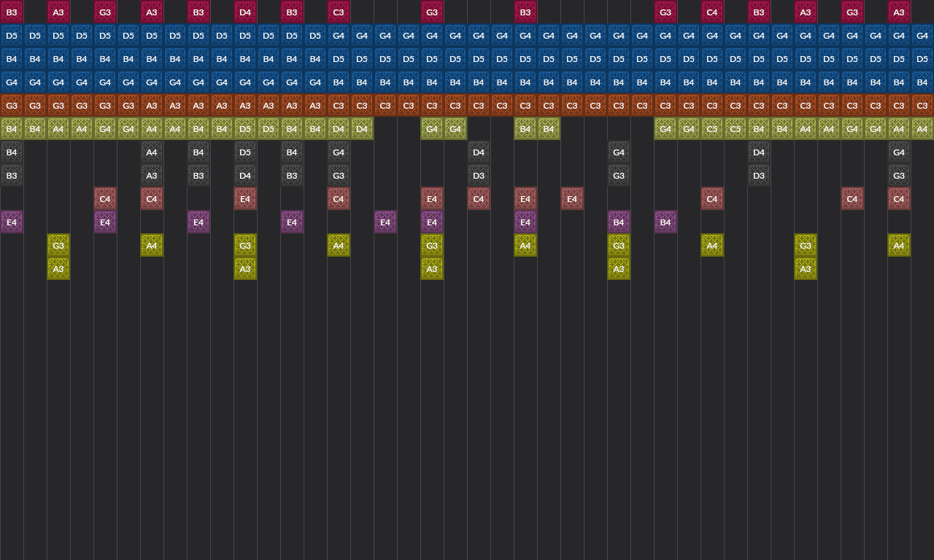This screenshot has width=934, height=560.
Task: Select first D5 in the middle blue row
Action: pyautogui.click(x=339, y=59)
